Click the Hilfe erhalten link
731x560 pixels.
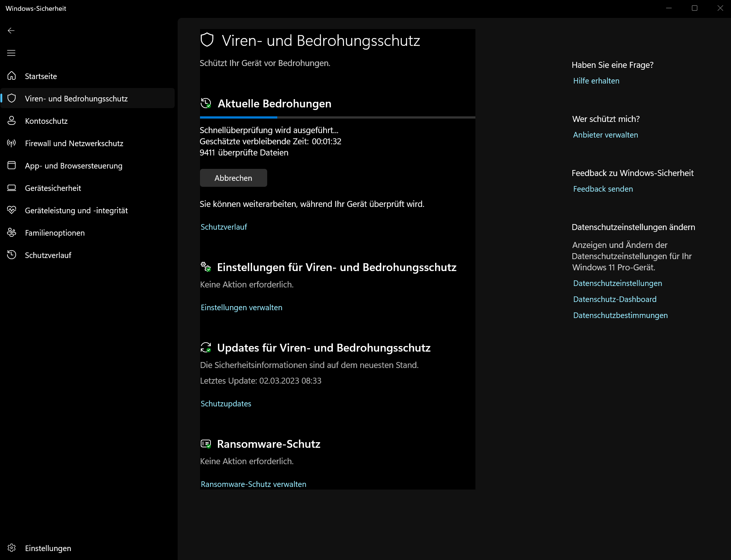596,81
